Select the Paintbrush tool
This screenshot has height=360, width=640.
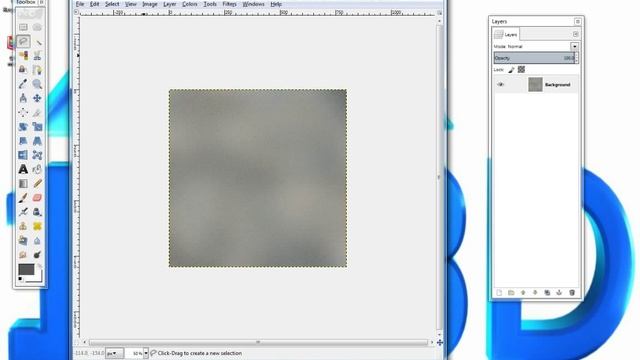pos(23,198)
